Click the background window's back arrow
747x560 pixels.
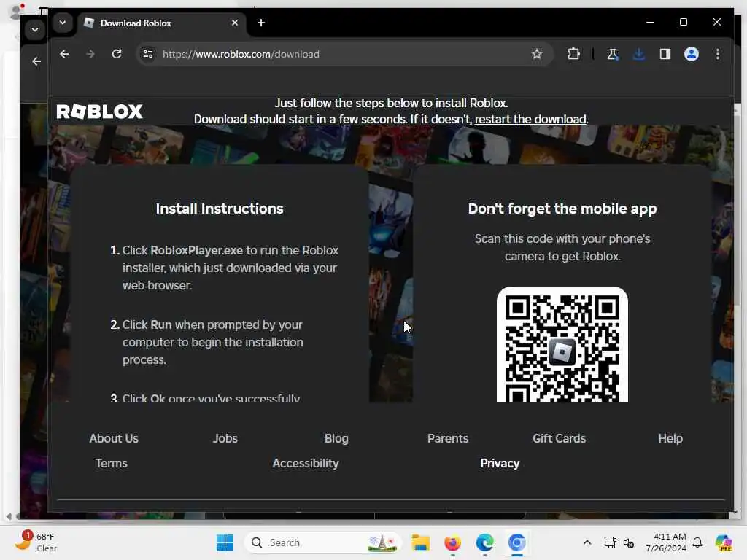[x=36, y=61]
